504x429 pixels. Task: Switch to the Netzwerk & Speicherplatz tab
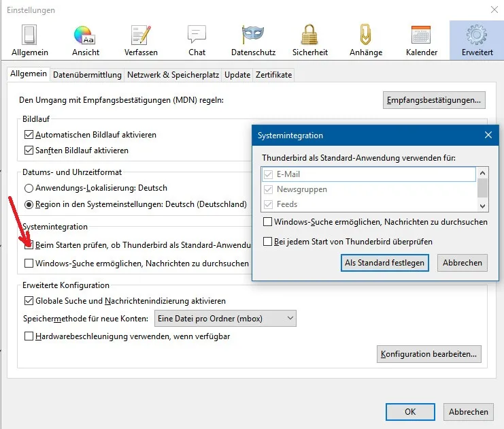[173, 75]
